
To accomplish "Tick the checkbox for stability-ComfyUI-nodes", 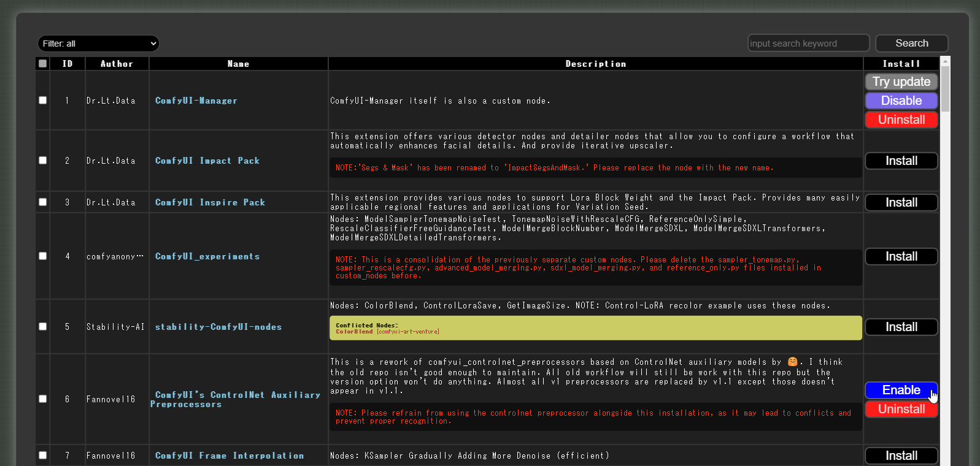I will pyautogui.click(x=43, y=327).
